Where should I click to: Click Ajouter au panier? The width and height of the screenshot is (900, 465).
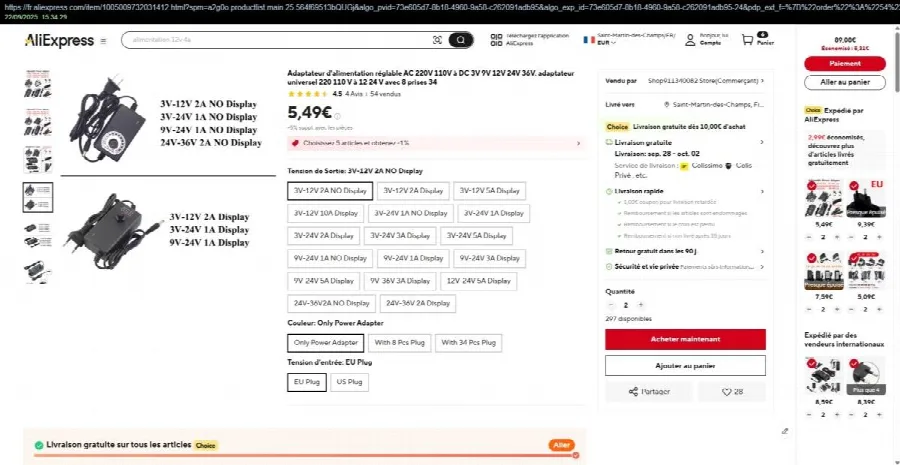(685, 366)
